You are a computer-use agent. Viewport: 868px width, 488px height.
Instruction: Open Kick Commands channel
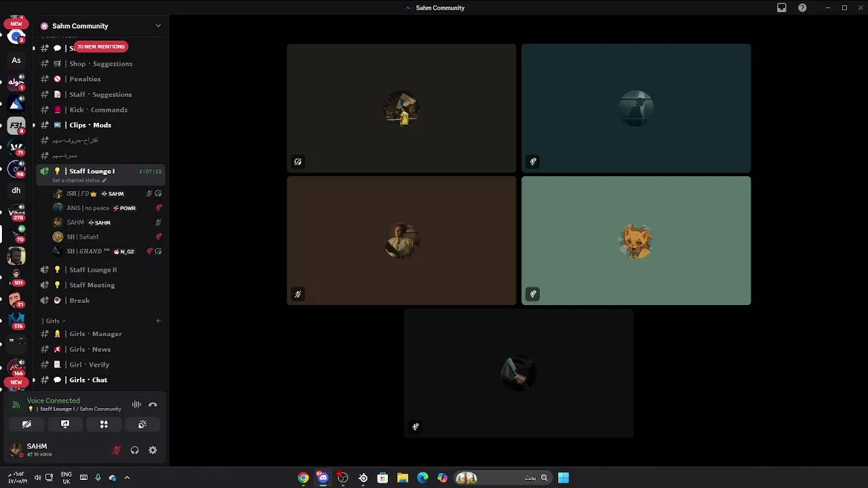(100, 110)
